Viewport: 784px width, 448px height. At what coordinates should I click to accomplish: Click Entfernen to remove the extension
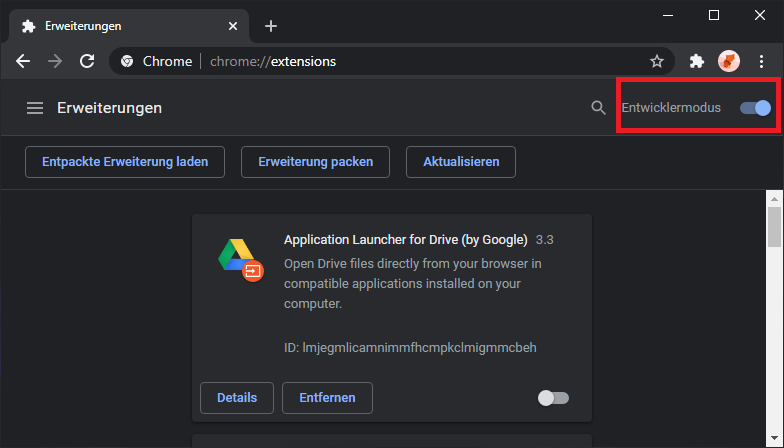tap(327, 397)
